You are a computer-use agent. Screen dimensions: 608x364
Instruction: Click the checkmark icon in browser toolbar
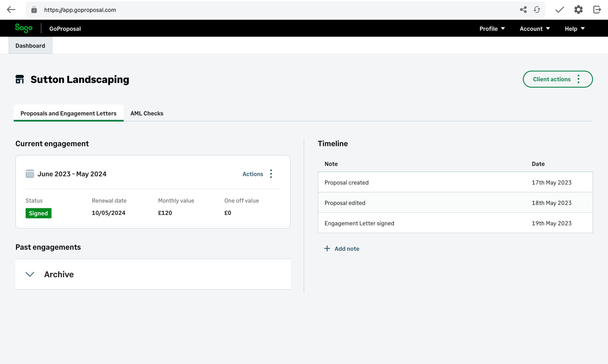[560, 10]
